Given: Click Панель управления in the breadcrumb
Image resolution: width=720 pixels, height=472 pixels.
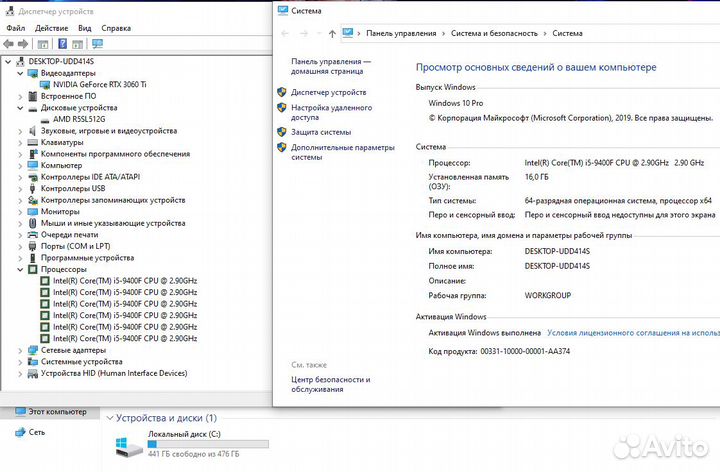Looking at the screenshot, I should pyautogui.click(x=401, y=33).
